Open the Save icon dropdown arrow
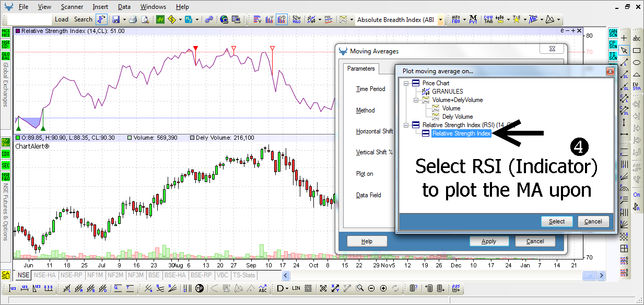644x305 pixels. 124,19
